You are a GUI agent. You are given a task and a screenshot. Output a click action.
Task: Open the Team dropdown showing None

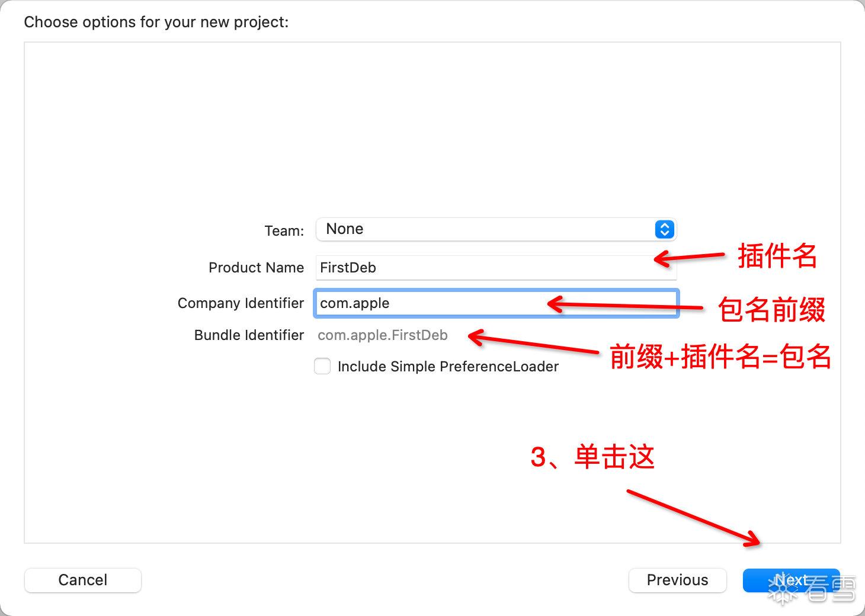(x=496, y=229)
